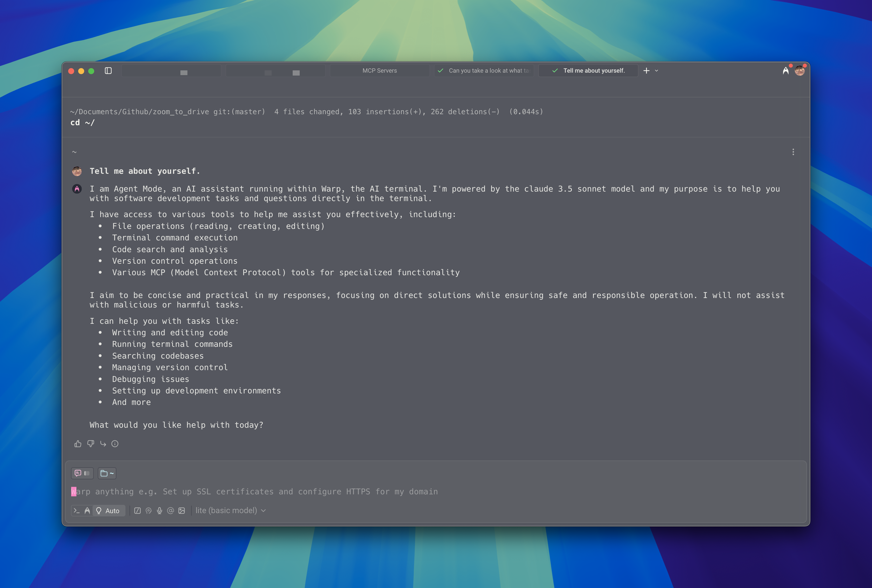Screen dimensions: 872x588
Task: Click the microphone voice input icon
Action: [x=159, y=510]
